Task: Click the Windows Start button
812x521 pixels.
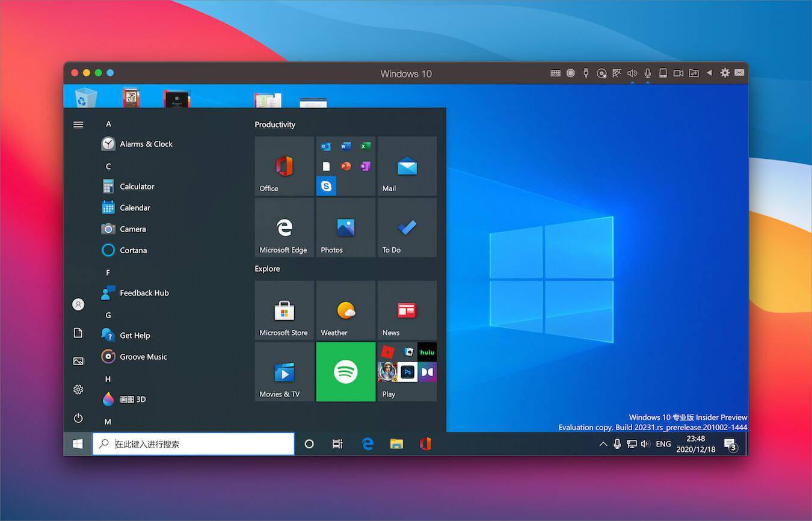Action: (x=78, y=444)
